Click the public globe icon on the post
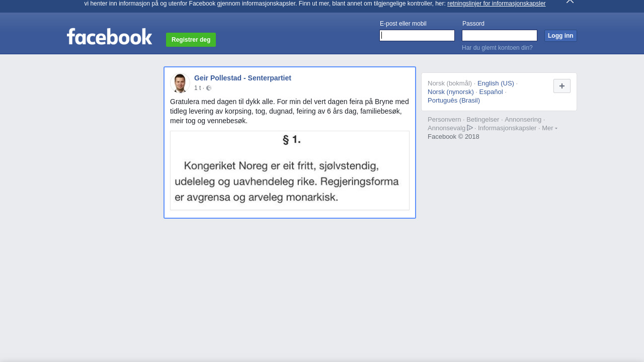This screenshot has height=362, width=644. click(209, 88)
